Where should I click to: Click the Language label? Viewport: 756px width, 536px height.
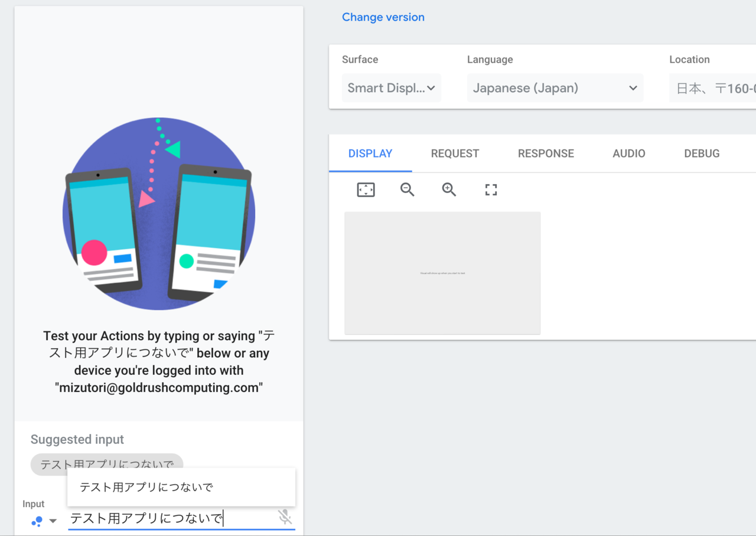pos(490,60)
